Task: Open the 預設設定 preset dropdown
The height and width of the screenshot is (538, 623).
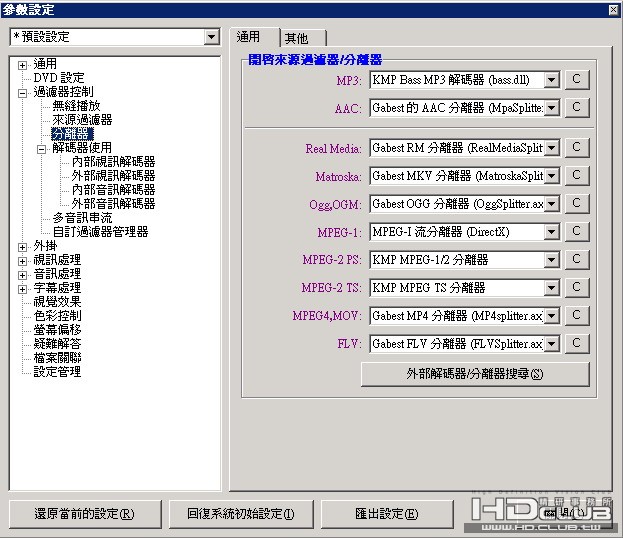Action: (x=211, y=37)
